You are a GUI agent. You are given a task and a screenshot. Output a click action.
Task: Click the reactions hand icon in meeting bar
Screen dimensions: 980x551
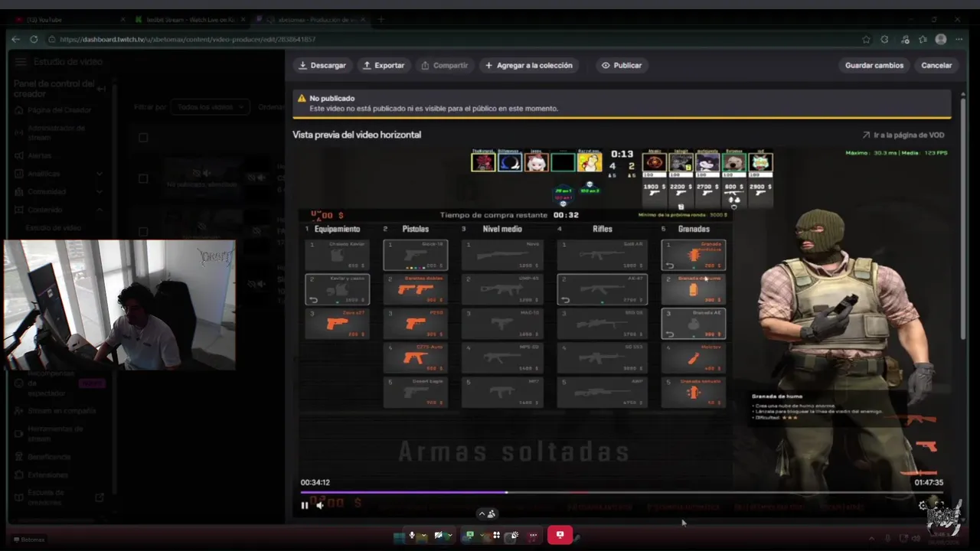click(x=514, y=535)
